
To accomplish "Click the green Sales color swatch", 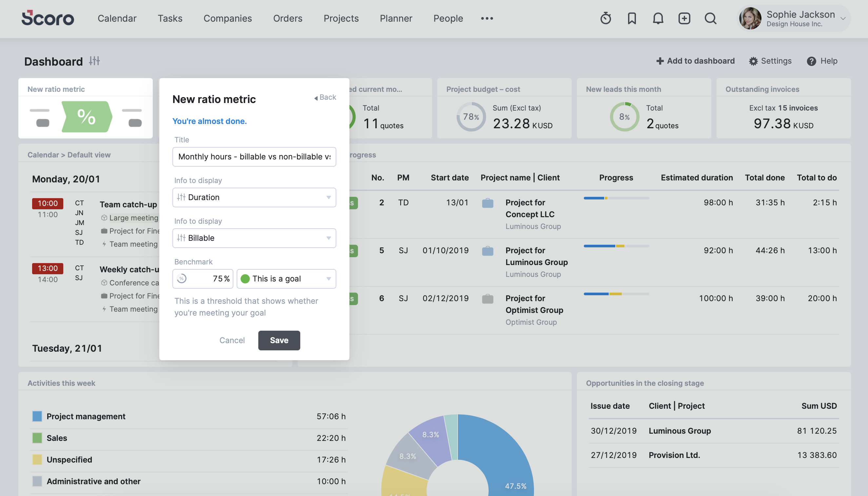I will pyautogui.click(x=37, y=438).
